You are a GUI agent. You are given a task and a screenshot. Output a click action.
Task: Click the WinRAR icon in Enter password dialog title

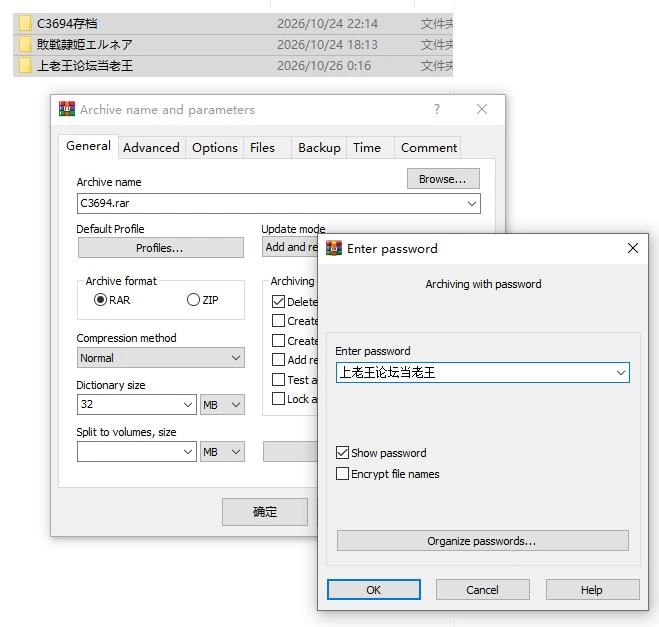click(x=334, y=248)
